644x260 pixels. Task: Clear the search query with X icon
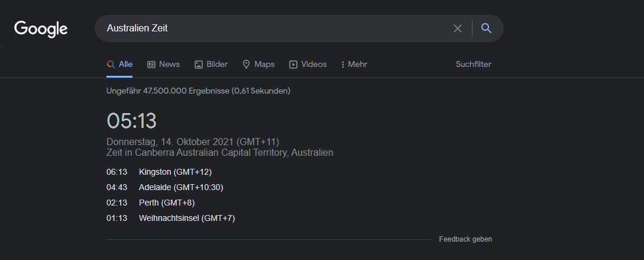point(458,28)
